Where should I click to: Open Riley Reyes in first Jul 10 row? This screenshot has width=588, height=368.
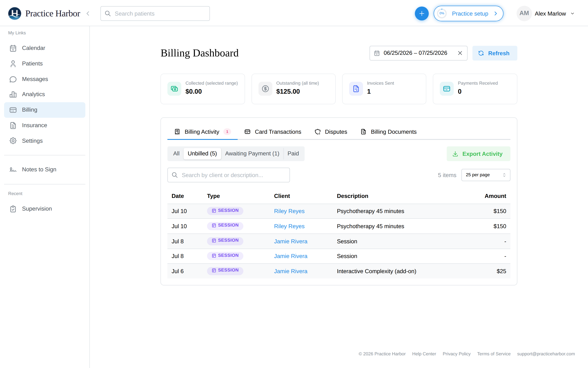click(x=289, y=211)
